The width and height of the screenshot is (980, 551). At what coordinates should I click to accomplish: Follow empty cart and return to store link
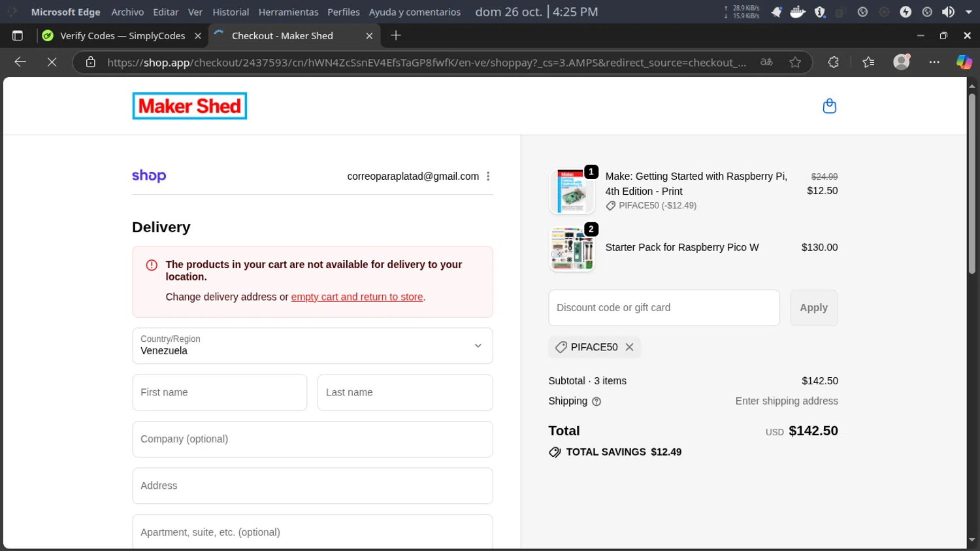coord(357,297)
